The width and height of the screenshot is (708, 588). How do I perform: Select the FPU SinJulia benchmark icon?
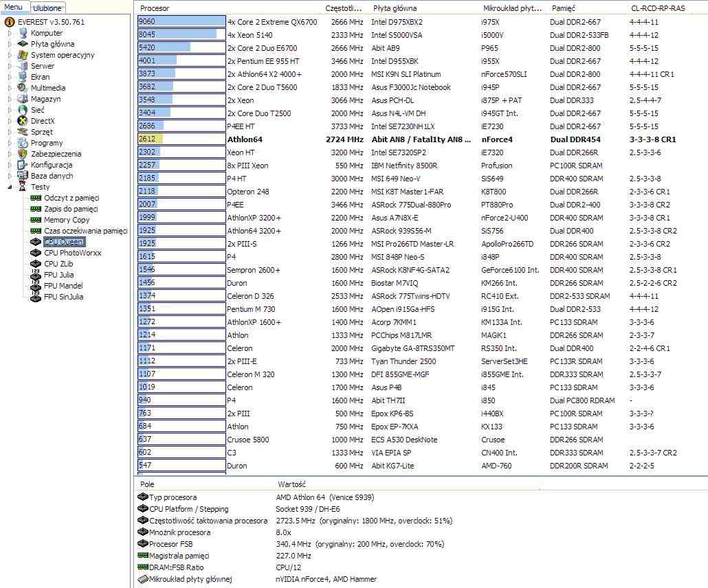pyautogui.click(x=36, y=297)
